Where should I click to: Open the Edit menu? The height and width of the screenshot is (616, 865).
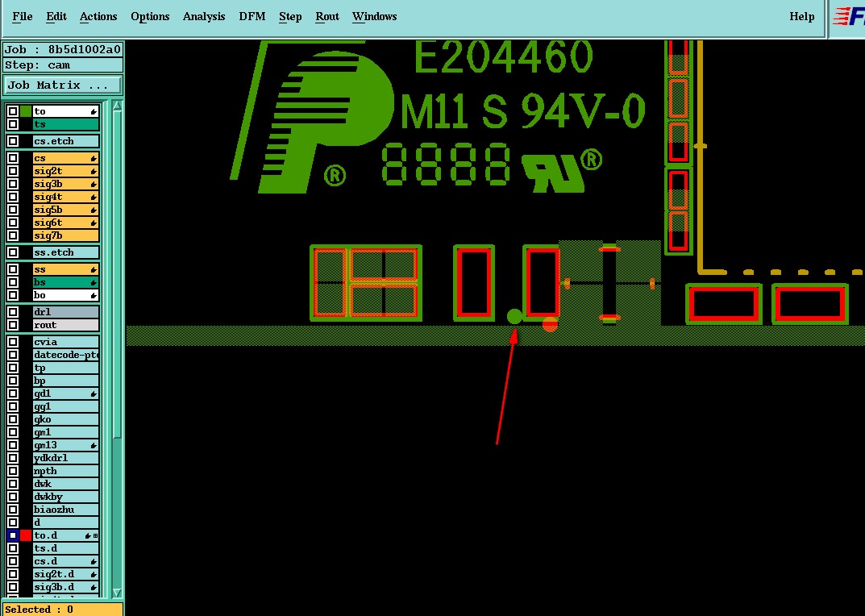point(56,17)
